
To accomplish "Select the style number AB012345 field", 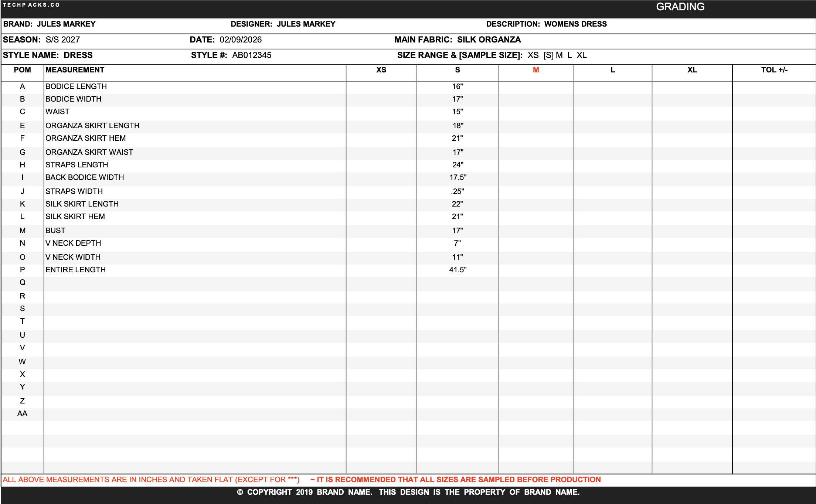I will pos(252,55).
